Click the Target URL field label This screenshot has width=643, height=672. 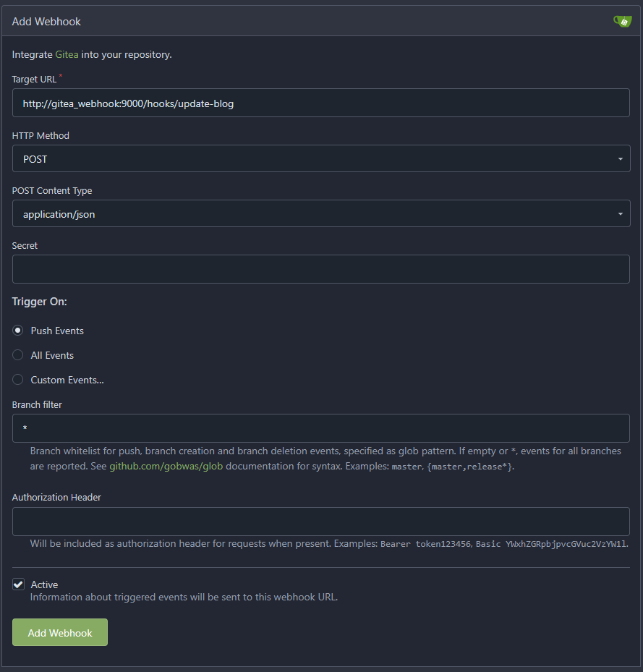click(x=34, y=79)
